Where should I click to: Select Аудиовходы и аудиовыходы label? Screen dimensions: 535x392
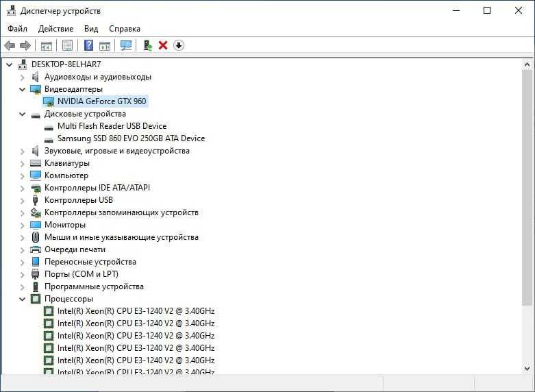click(x=98, y=77)
